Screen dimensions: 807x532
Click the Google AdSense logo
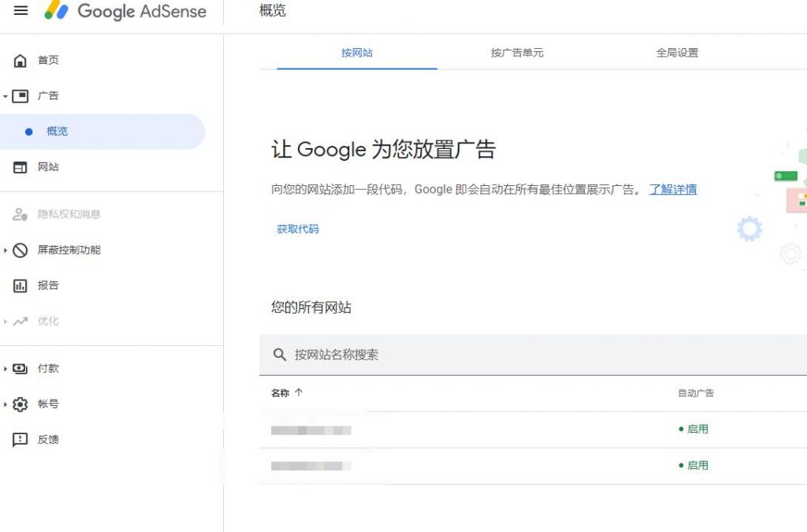click(x=125, y=11)
